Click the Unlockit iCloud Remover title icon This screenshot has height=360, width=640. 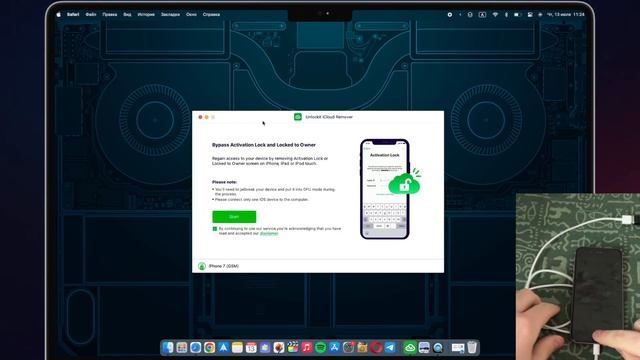(298, 117)
